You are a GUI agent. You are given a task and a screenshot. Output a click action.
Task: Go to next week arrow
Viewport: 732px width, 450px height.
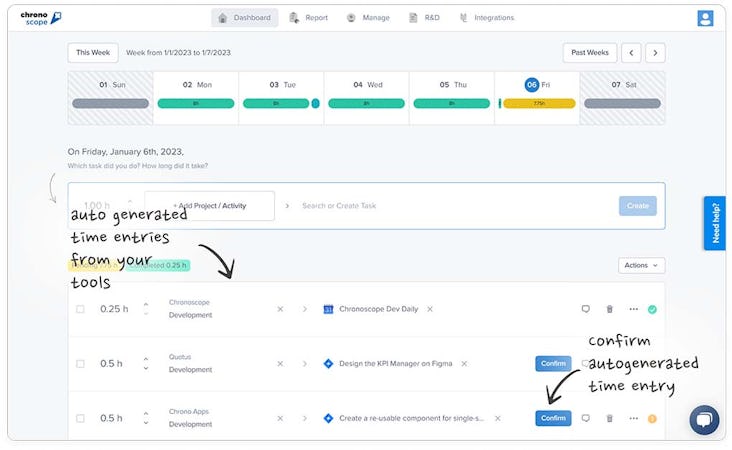point(655,53)
